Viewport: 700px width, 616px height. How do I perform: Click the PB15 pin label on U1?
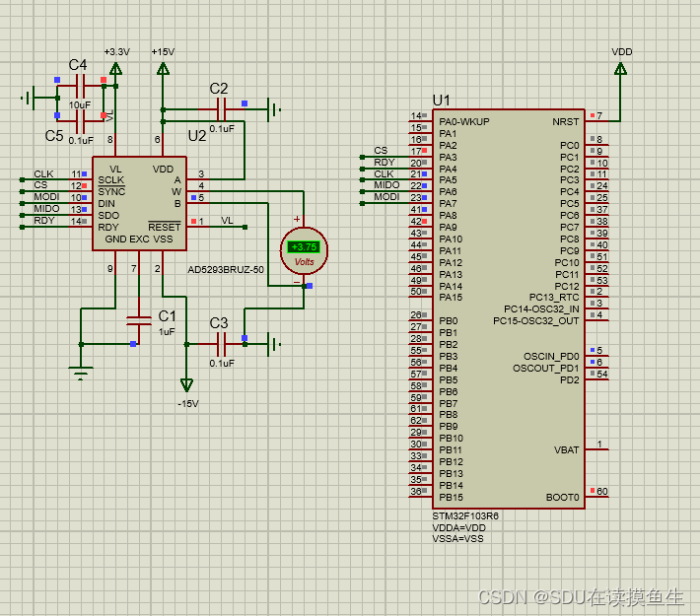[451, 498]
